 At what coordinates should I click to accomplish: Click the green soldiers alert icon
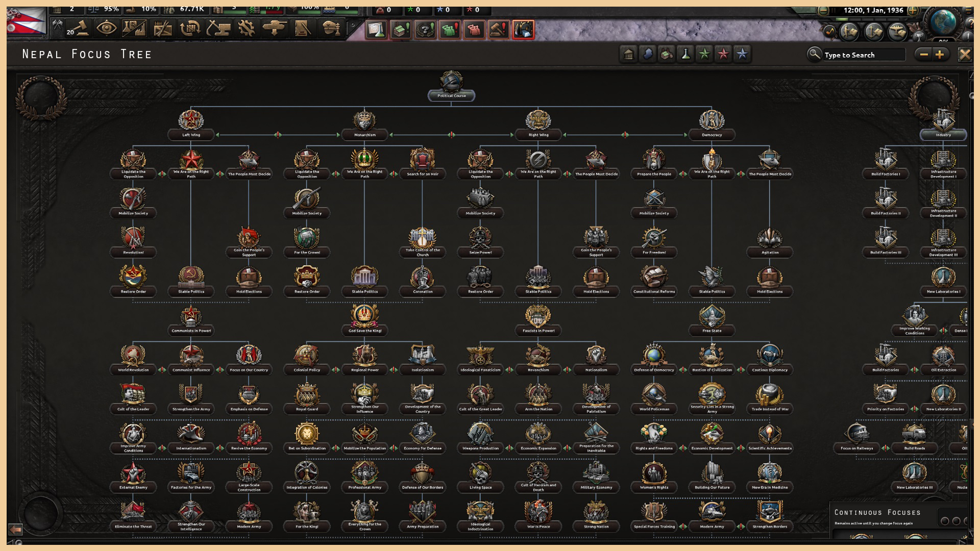click(450, 30)
